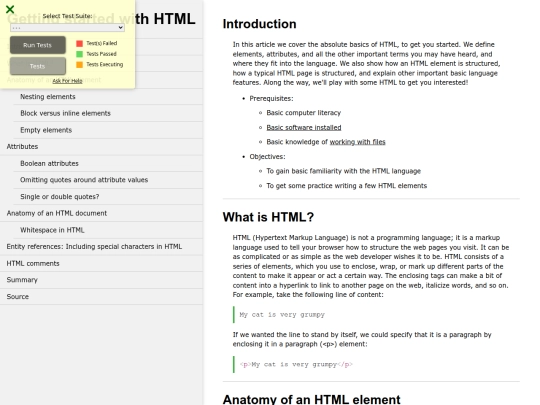Click the Anatomy of an HTML element heading
The image size is (540, 405).
(311, 399)
